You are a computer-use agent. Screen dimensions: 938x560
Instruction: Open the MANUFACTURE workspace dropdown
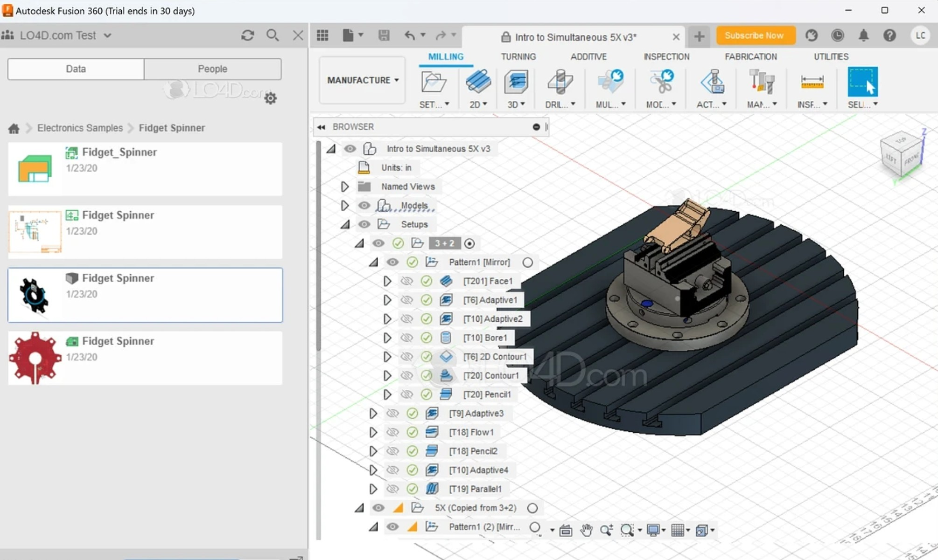363,80
